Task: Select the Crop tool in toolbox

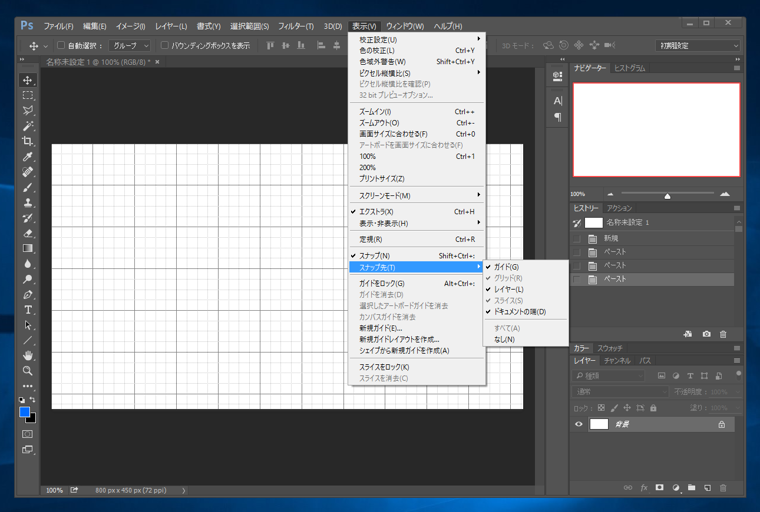Action: [28, 141]
